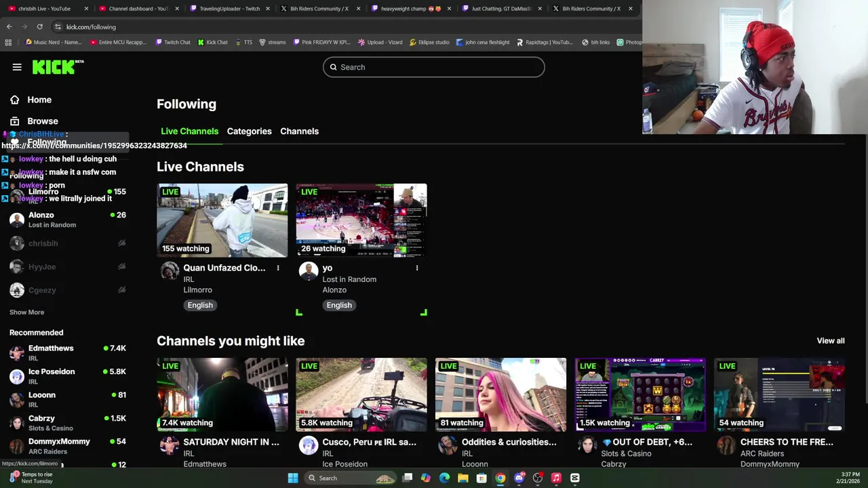Open Eklipse studio bookmark
This screenshot has width=868, height=488.
pyautogui.click(x=429, y=42)
